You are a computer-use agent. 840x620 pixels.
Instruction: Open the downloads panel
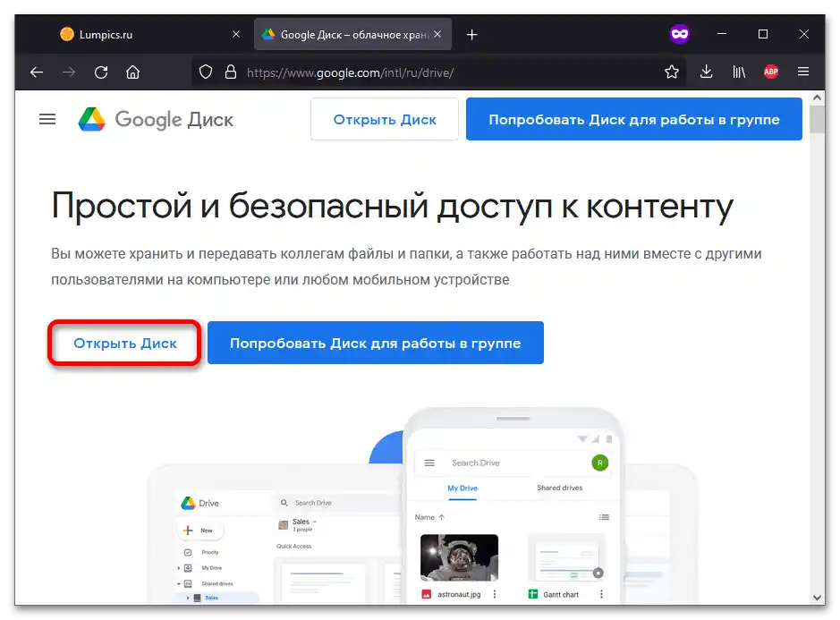(x=707, y=72)
